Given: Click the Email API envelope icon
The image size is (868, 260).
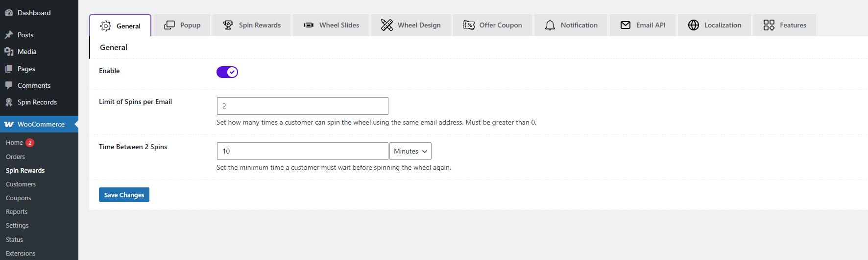Looking at the screenshot, I should [x=626, y=25].
